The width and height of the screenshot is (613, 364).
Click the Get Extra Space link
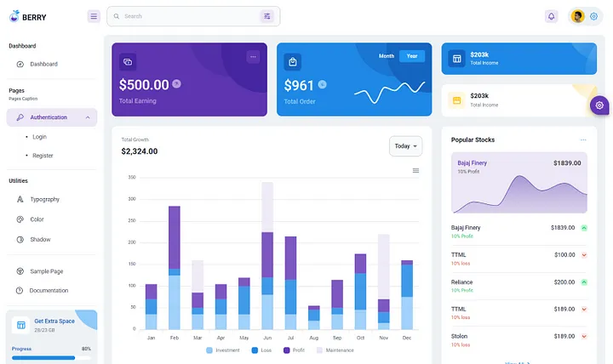point(54,321)
